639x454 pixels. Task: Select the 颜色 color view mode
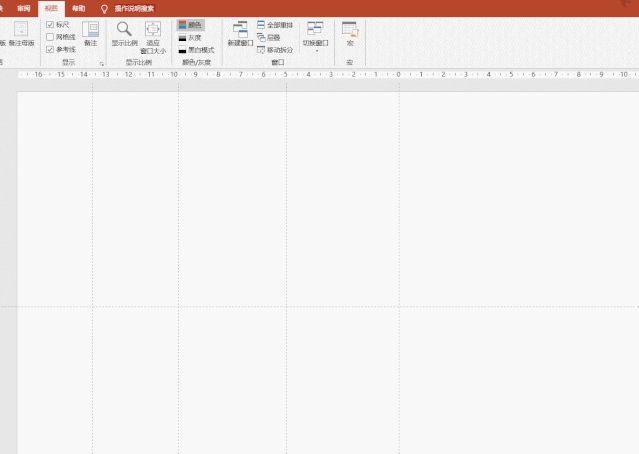coord(191,25)
